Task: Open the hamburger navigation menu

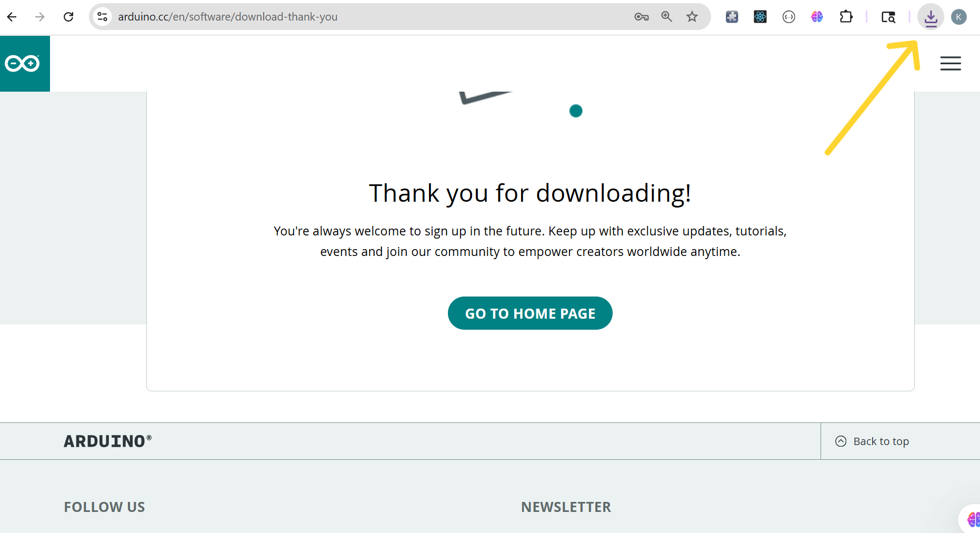Action: (x=951, y=63)
